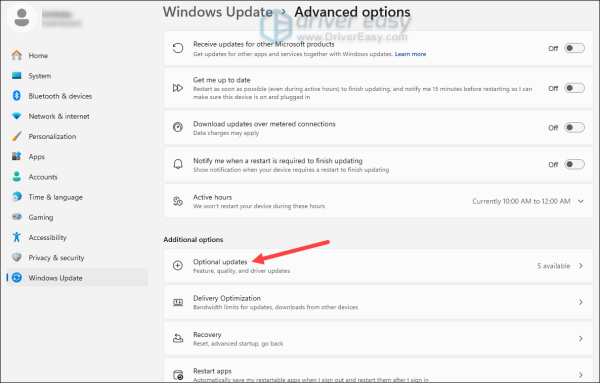Open Recovery chevron arrow
Screen dimensions: 600x383
tap(580, 339)
